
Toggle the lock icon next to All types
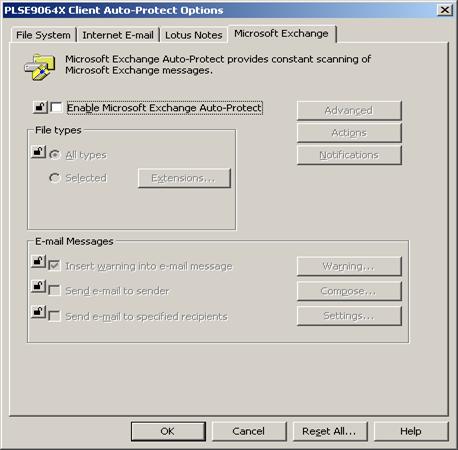(x=38, y=152)
